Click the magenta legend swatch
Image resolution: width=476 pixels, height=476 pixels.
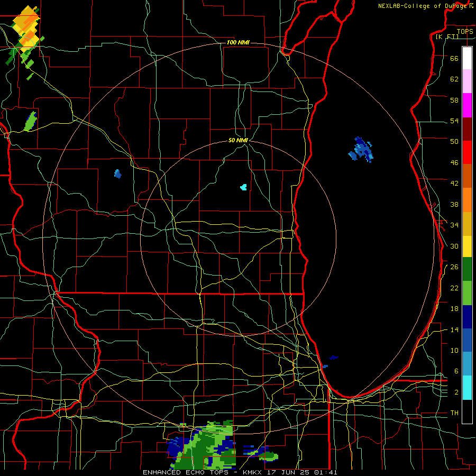(x=467, y=105)
